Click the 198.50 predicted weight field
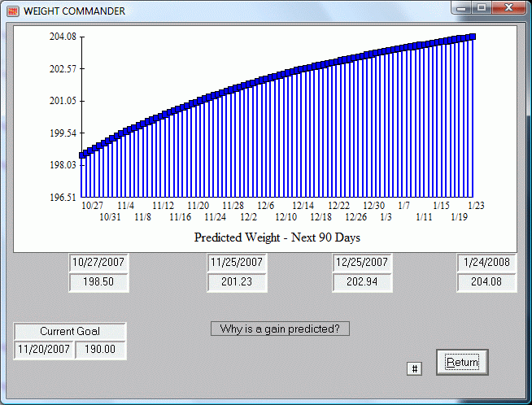The image size is (532, 405). (98, 282)
